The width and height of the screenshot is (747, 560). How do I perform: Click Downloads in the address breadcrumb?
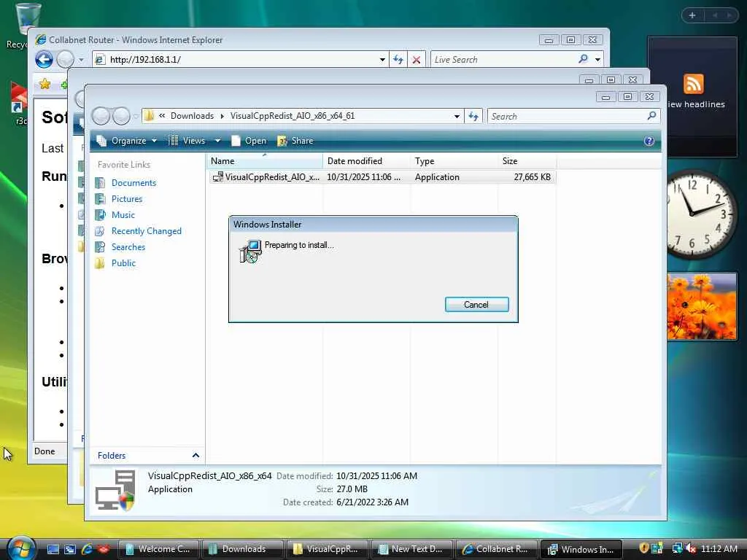[192, 116]
